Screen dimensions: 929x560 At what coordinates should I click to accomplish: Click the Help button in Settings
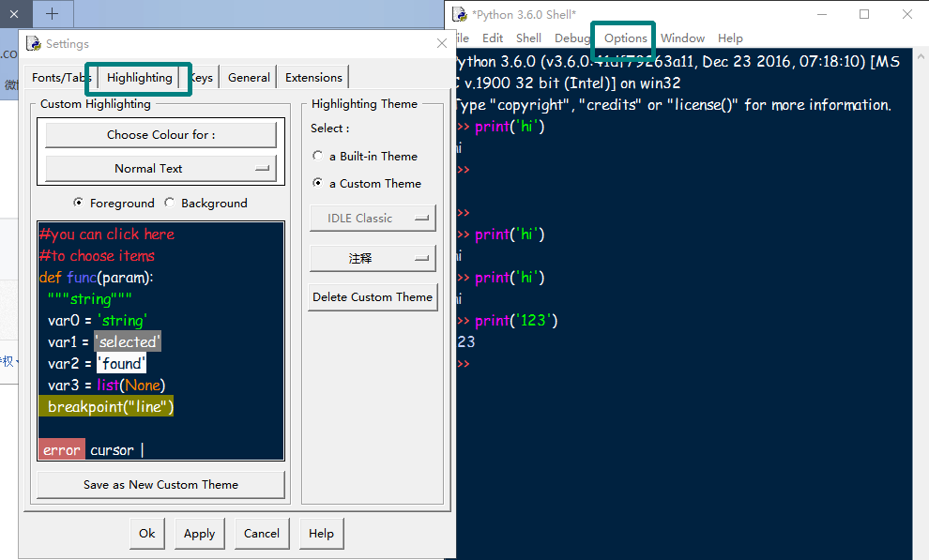pyautogui.click(x=321, y=534)
